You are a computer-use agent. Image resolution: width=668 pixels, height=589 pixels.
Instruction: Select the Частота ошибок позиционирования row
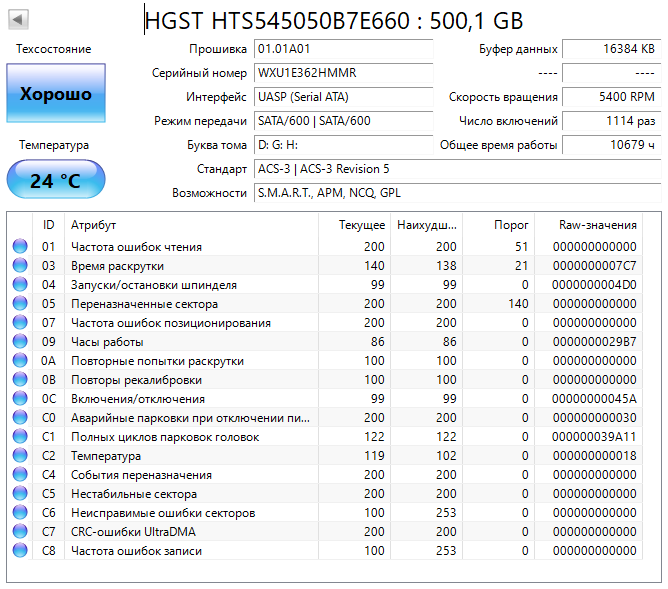(326, 322)
